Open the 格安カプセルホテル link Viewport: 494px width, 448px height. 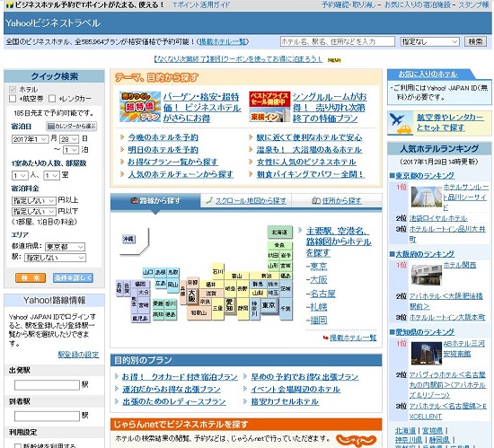pyautogui.click(x=285, y=401)
